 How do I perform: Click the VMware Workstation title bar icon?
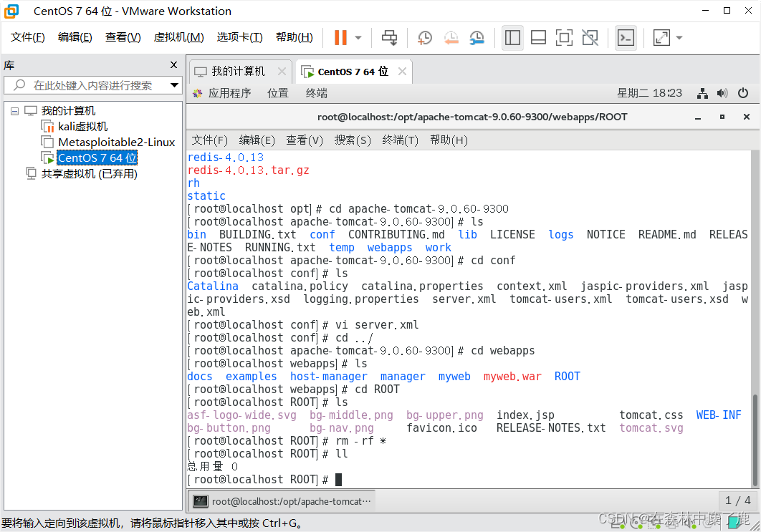11,11
